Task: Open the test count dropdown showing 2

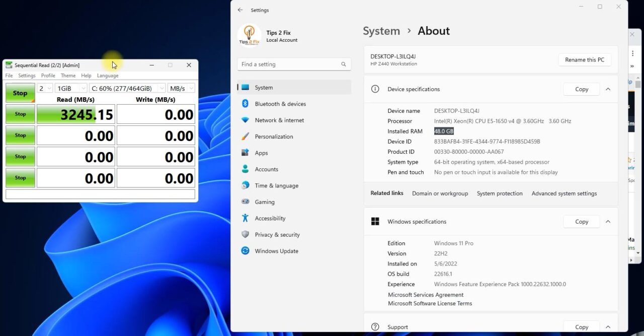Action: [x=45, y=88]
